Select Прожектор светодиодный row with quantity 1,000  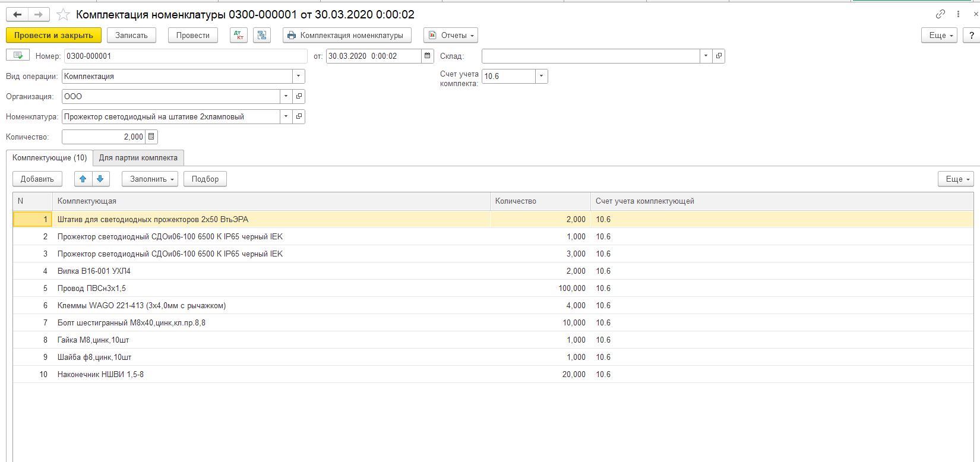pyautogui.click(x=493, y=236)
